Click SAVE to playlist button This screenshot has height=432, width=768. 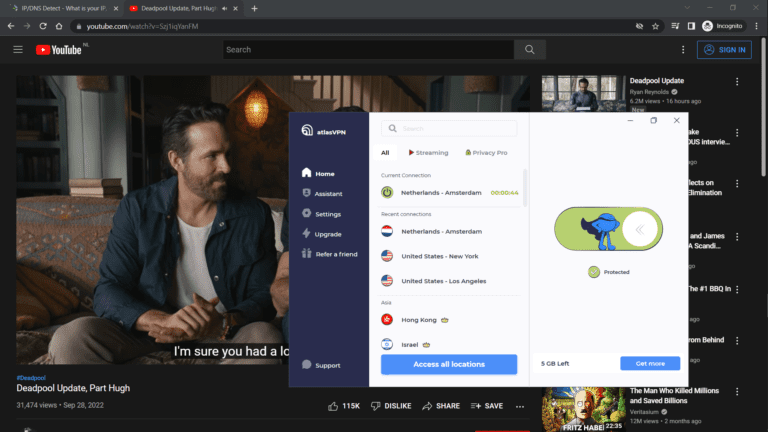(x=487, y=406)
